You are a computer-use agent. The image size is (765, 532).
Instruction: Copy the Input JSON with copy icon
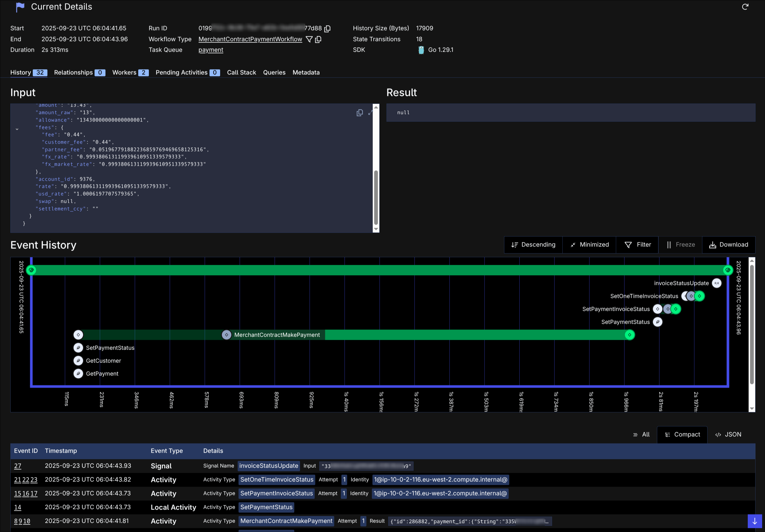click(360, 113)
